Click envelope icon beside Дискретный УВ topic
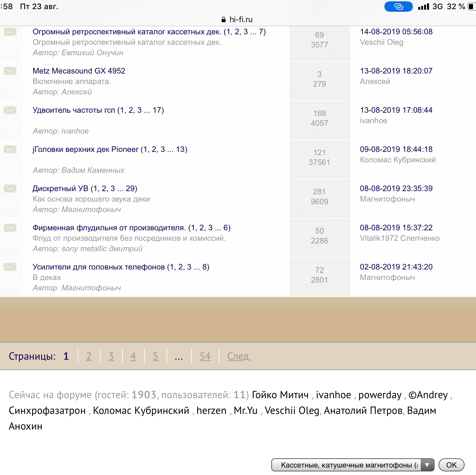476x475 pixels. pos(10,188)
